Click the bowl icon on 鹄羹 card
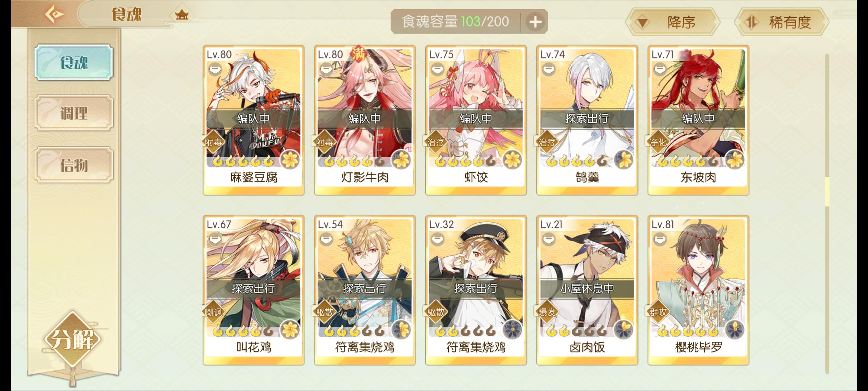Screen dimensions: 868x391 pyautogui.click(x=549, y=69)
